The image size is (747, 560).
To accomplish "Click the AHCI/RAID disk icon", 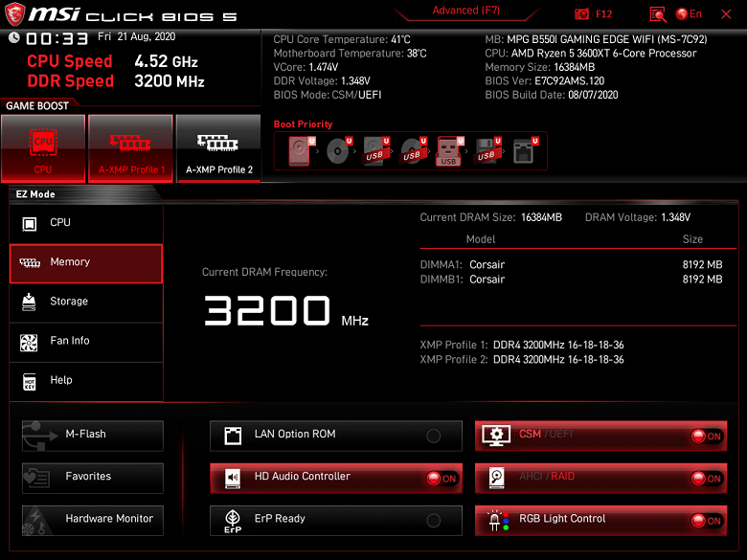I will pos(496,478).
